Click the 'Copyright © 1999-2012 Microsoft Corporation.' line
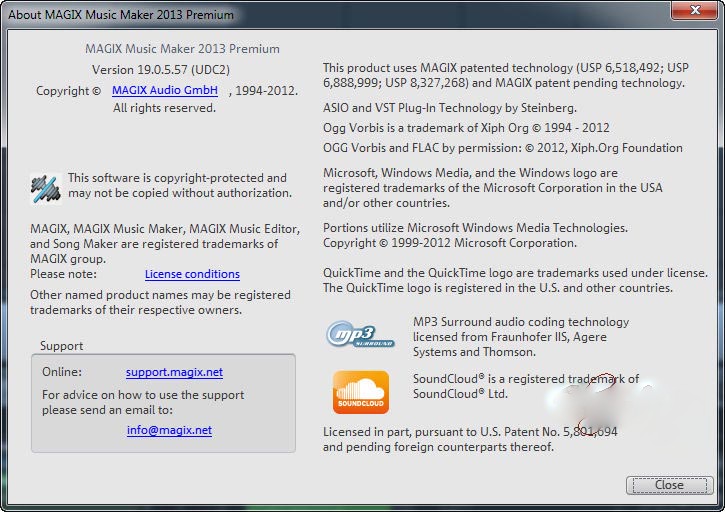The image size is (725, 512). (x=450, y=243)
